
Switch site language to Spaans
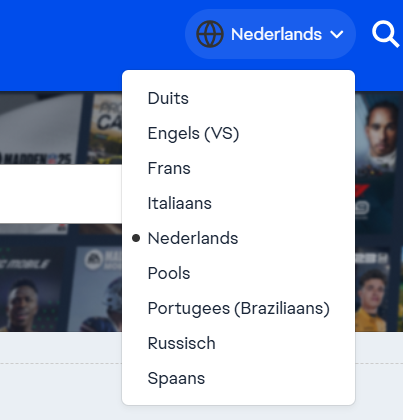pyautogui.click(x=176, y=378)
